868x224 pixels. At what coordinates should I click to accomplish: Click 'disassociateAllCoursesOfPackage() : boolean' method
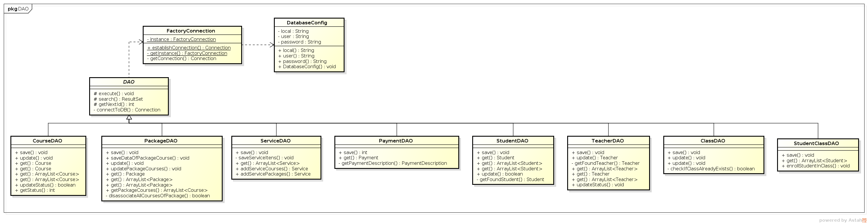coord(158,196)
